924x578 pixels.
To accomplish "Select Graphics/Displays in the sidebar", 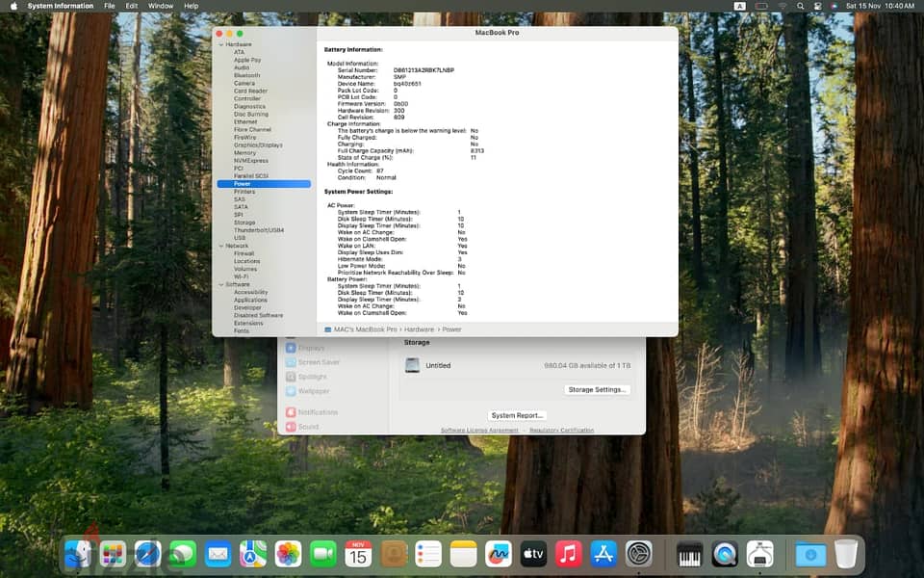I will pyautogui.click(x=258, y=145).
